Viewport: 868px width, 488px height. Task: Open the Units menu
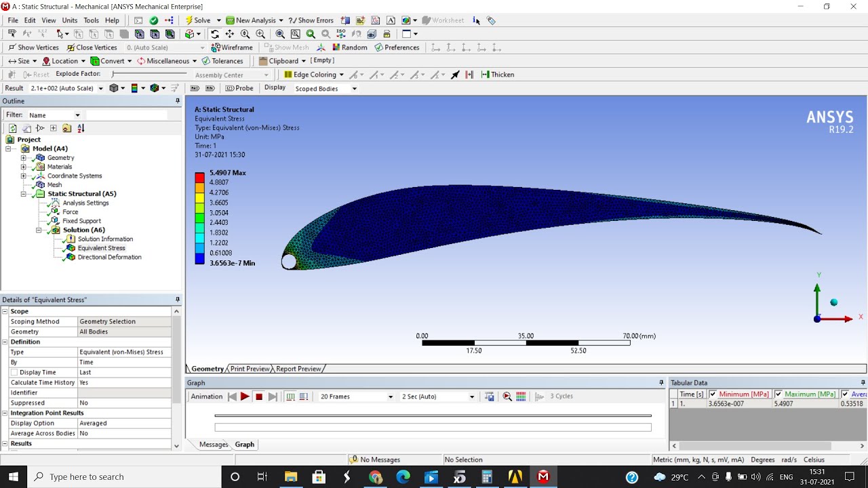(69, 20)
